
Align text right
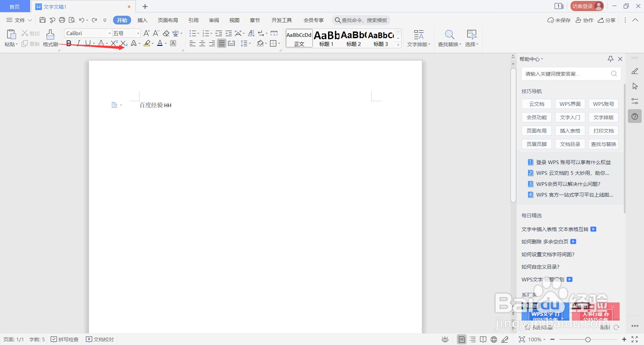click(x=212, y=44)
